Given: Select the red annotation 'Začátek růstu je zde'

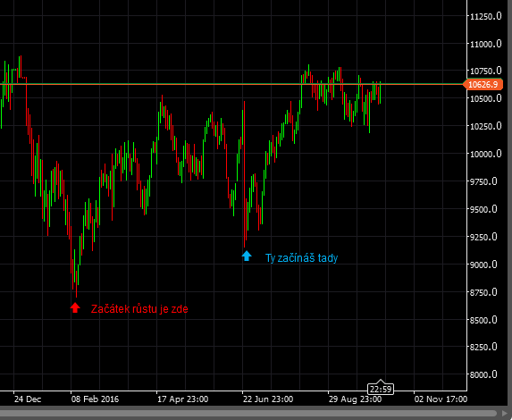Looking at the screenshot, I should 139,309.
